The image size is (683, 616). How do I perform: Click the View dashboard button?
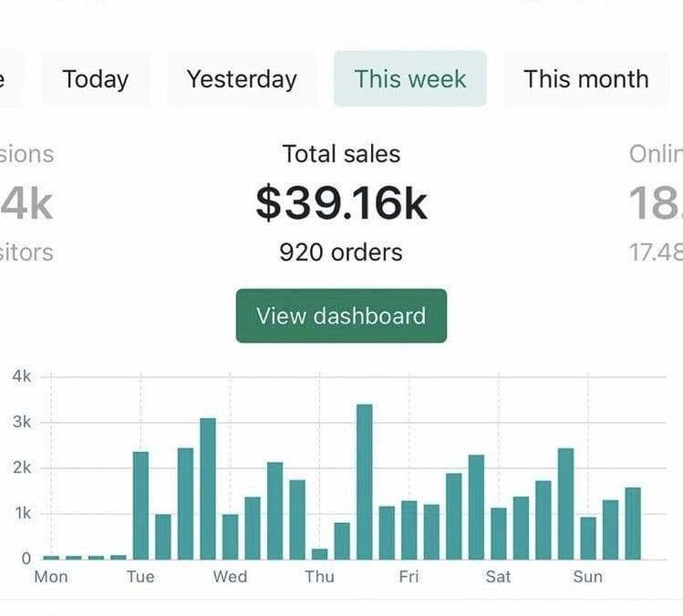point(341,316)
